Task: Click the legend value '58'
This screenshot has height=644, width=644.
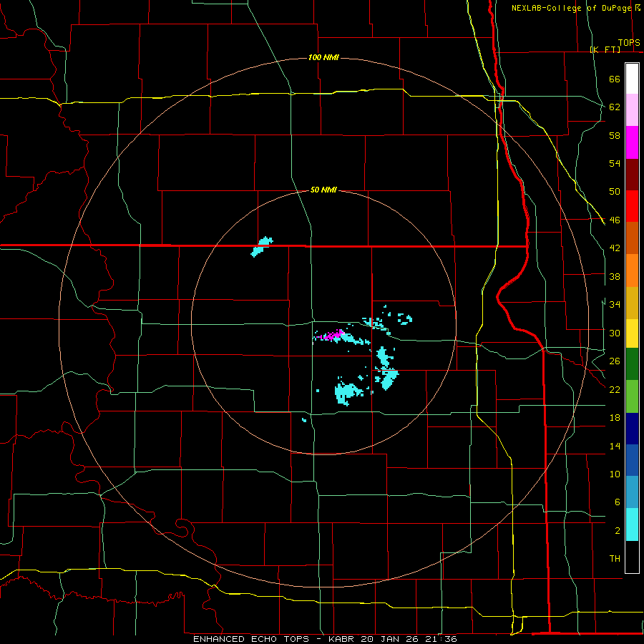Action: [x=615, y=135]
